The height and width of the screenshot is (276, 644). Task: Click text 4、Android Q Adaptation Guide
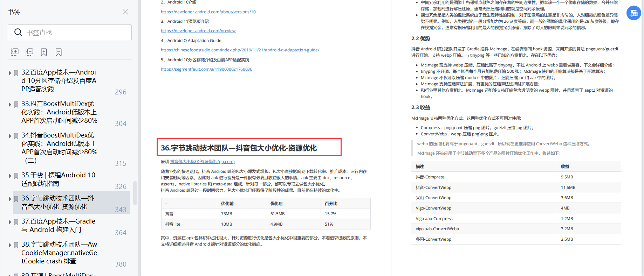[191, 41]
